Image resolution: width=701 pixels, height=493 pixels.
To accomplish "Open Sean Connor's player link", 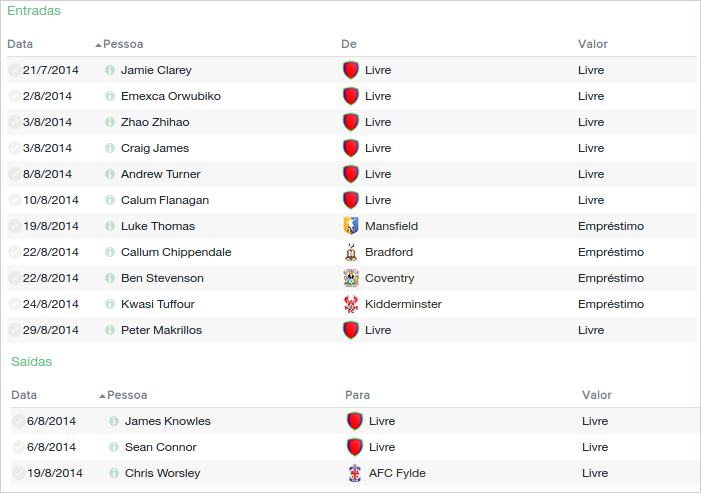I will pyautogui.click(x=160, y=447).
